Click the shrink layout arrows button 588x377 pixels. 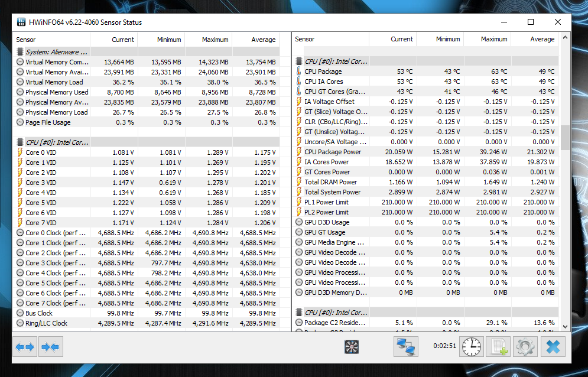click(51, 347)
